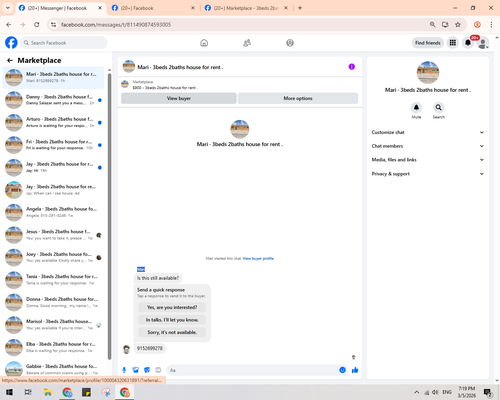Open Jay 'When can I see house' chat
This screenshot has width=500, height=400.
(x=53, y=190)
